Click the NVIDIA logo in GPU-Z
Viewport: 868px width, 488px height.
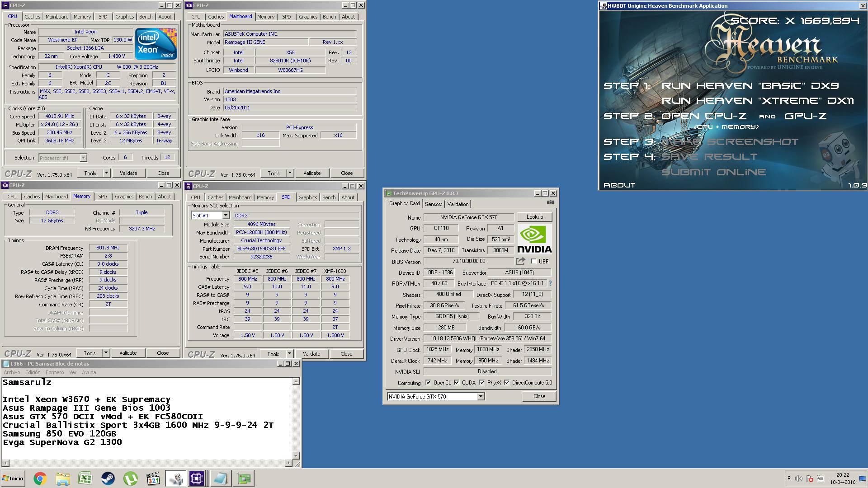[534, 239]
